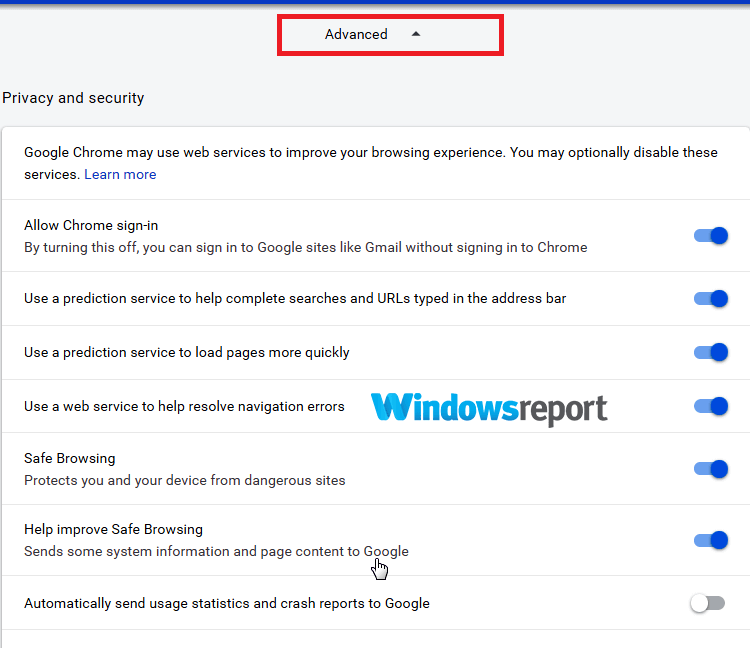
Task: Click the 'Safe Browsing' title text
Action: [69, 458]
